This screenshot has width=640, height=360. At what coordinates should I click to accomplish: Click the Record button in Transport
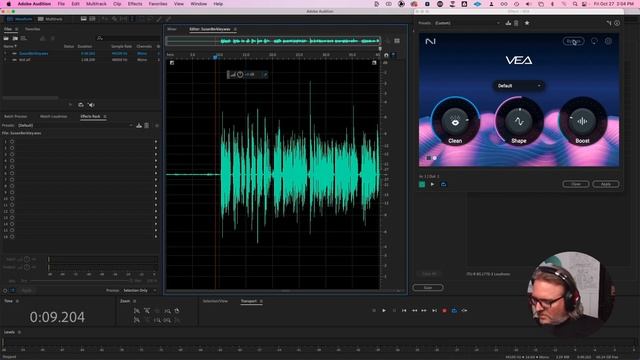pyautogui.click(x=444, y=311)
